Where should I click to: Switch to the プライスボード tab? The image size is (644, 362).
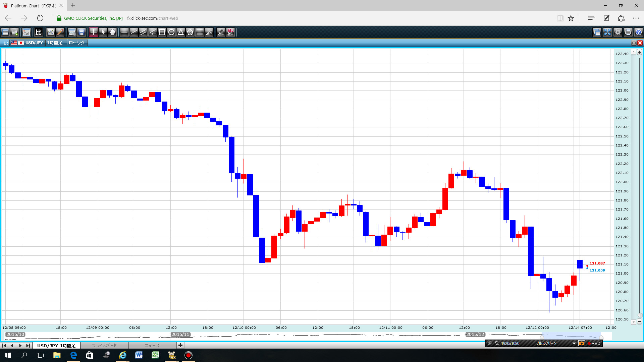coord(104,345)
